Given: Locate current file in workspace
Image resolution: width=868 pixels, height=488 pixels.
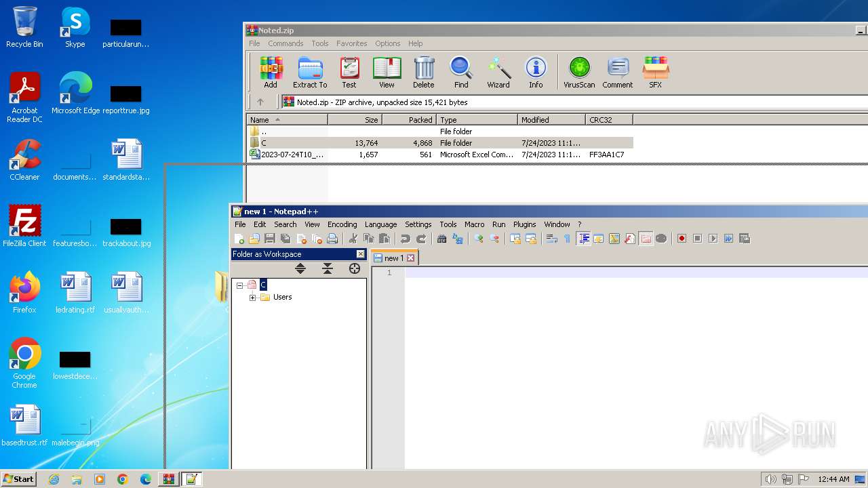Looking at the screenshot, I should point(355,269).
